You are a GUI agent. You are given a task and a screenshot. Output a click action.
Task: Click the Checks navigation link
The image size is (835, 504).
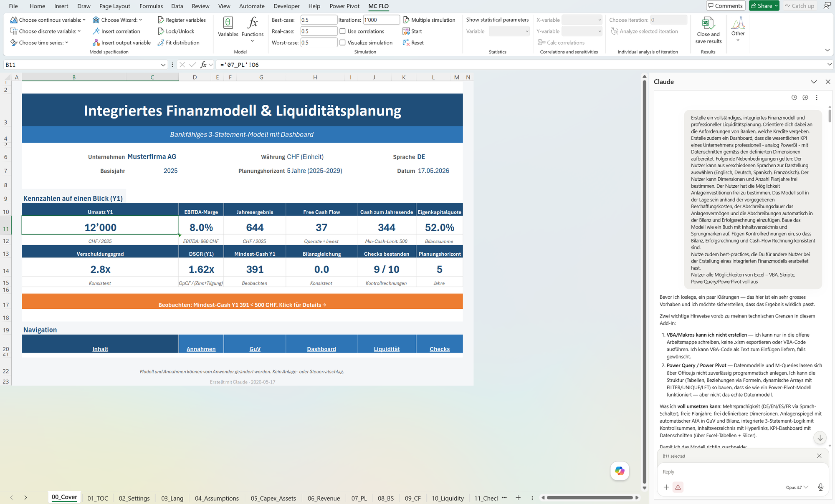(440, 349)
